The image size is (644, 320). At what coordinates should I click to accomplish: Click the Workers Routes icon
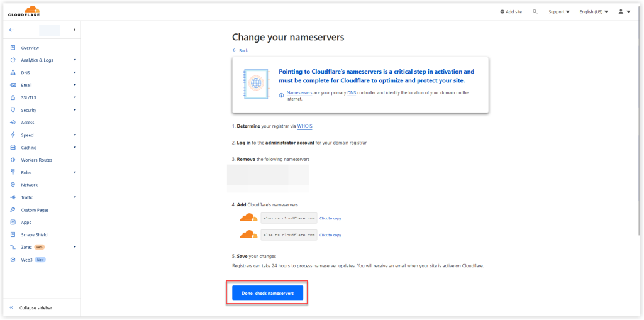pyautogui.click(x=13, y=160)
